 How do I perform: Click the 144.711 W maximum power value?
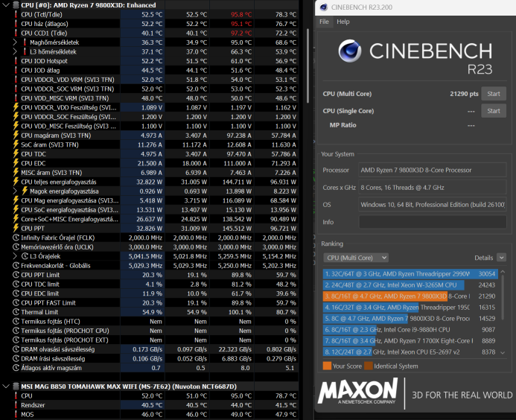pos(235,182)
